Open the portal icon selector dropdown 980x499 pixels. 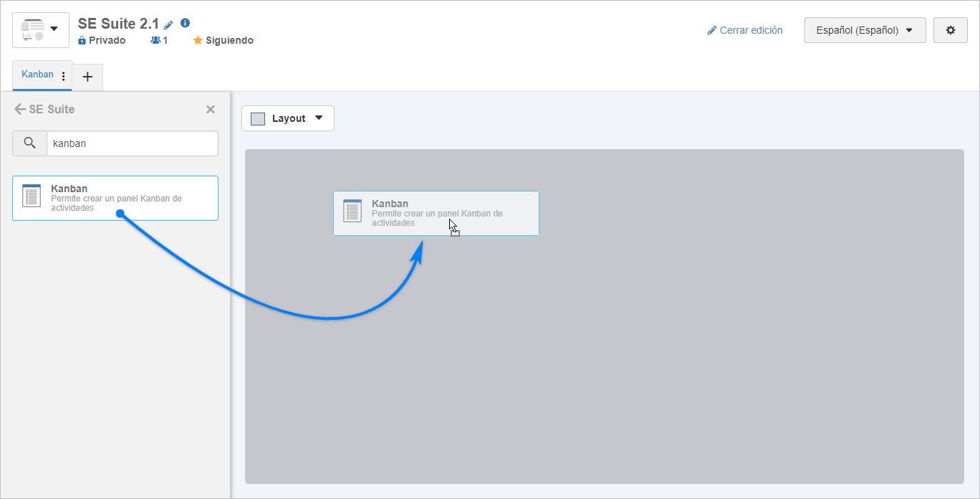[x=41, y=30]
